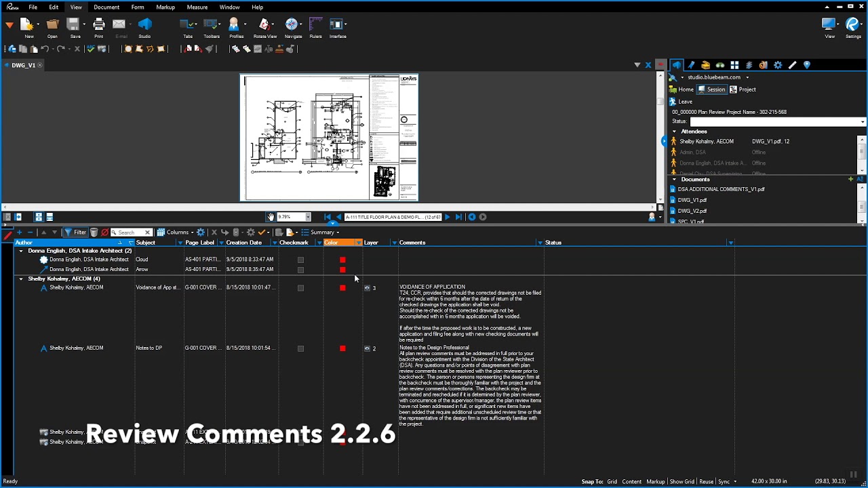Check the Notes to DP checkmark box
The height and width of the screenshot is (488, 868).
coord(300,349)
